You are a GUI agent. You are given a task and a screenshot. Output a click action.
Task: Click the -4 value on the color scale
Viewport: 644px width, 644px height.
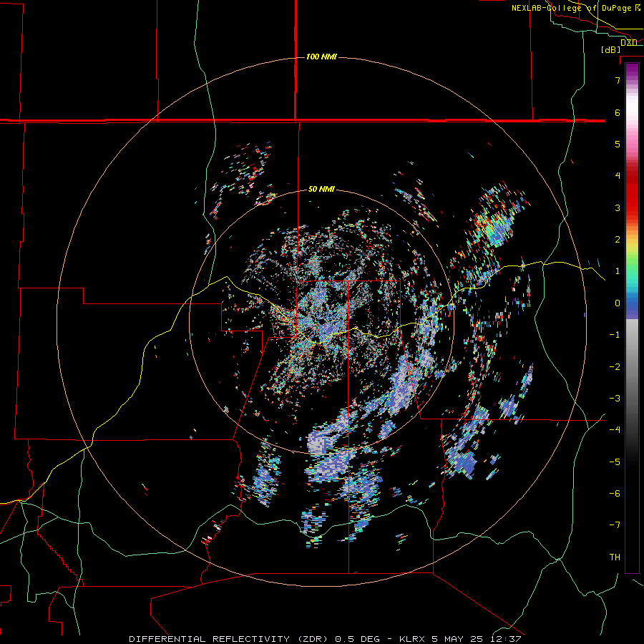pos(615,430)
